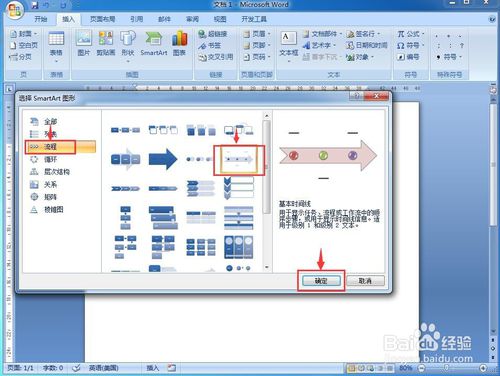Toggle Insert (插入) mode in status bar
The height and width of the screenshot is (376, 500).
click(152, 368)
